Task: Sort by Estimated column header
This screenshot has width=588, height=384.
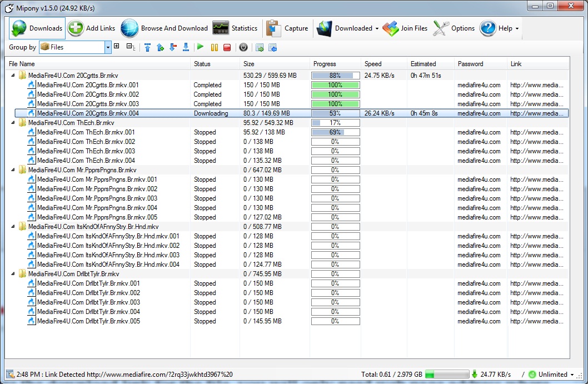Action: (431, 64)
